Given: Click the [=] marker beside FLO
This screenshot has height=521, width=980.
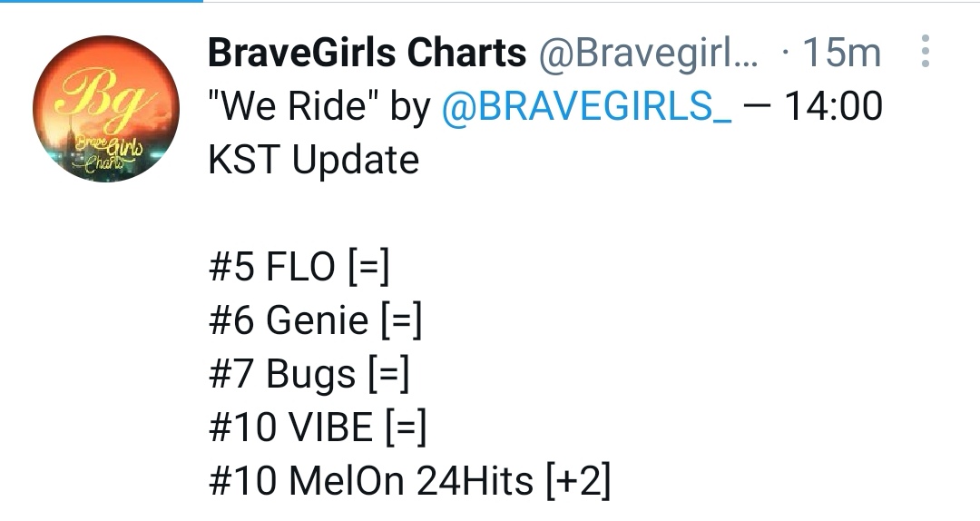Looking at the screenshot, I should click(367, 268).
